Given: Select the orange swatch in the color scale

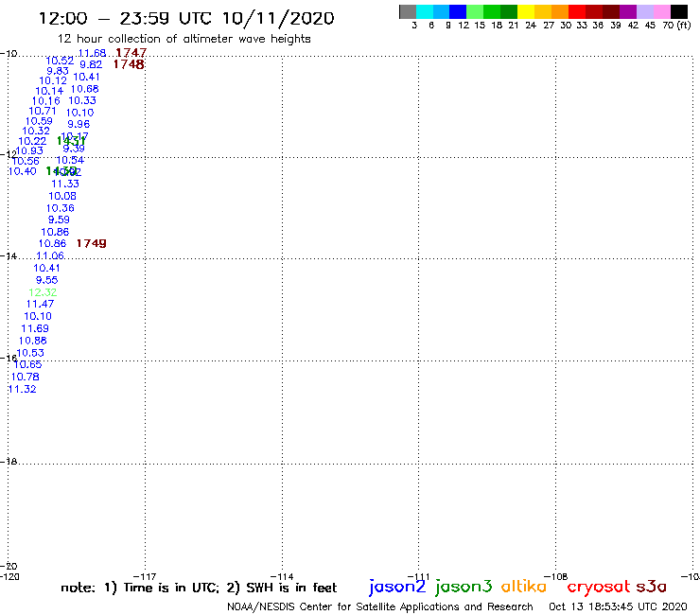Looking at the screenshot, I should [560, 12].
